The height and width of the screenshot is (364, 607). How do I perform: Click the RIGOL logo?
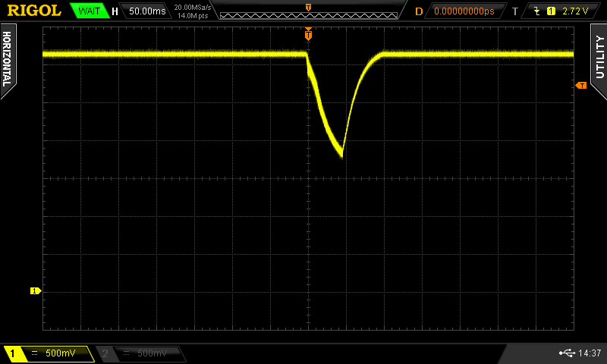pyautogui.click(x=34, y=11)
